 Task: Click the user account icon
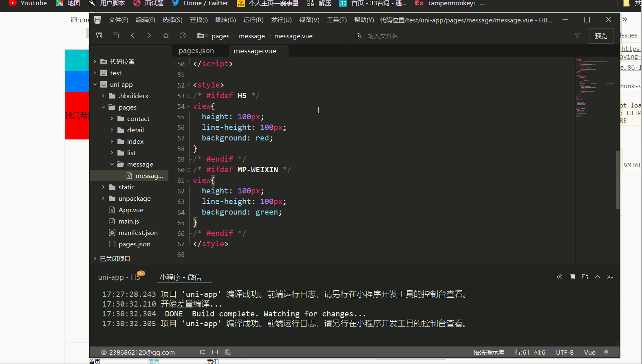point(104,352)
